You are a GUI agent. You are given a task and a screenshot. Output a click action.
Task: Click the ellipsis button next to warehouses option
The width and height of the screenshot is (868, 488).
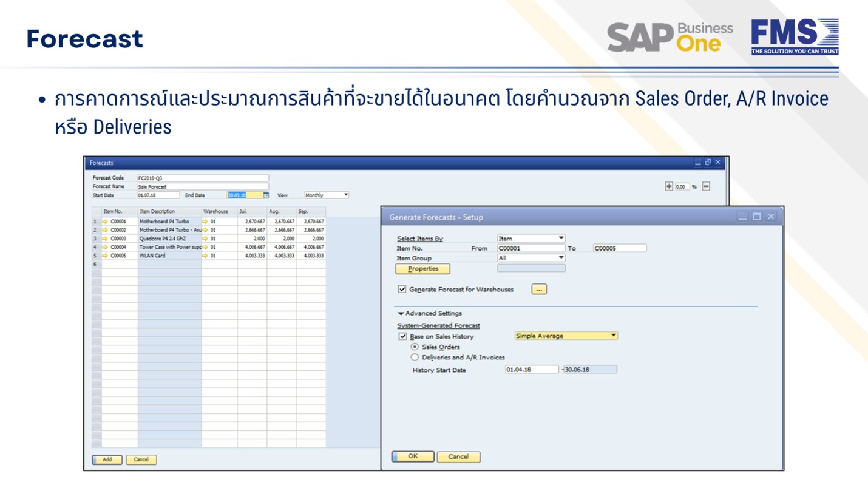pos(538,290)
